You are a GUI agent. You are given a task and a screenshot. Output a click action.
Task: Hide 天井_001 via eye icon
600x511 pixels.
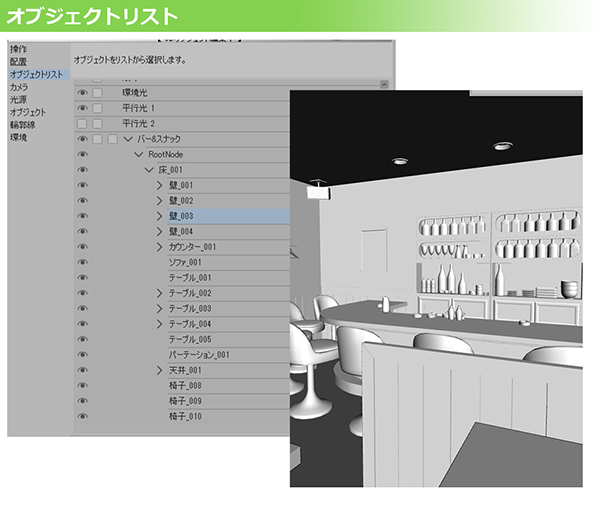click(82, 370)
